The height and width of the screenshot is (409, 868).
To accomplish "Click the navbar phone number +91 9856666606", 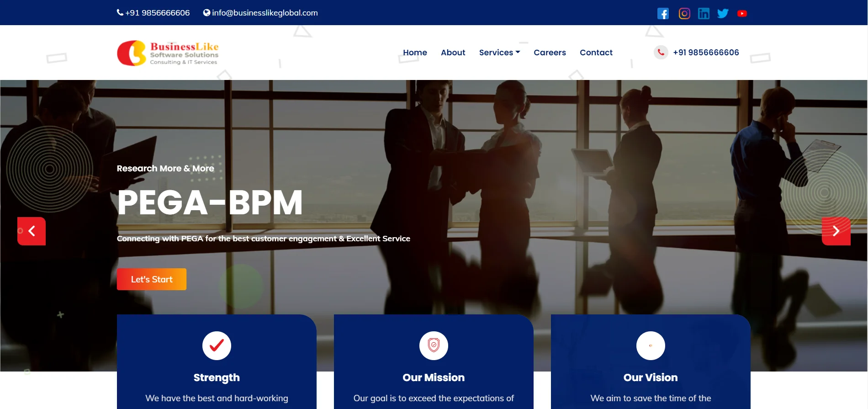I will click(x=706, y=53).
